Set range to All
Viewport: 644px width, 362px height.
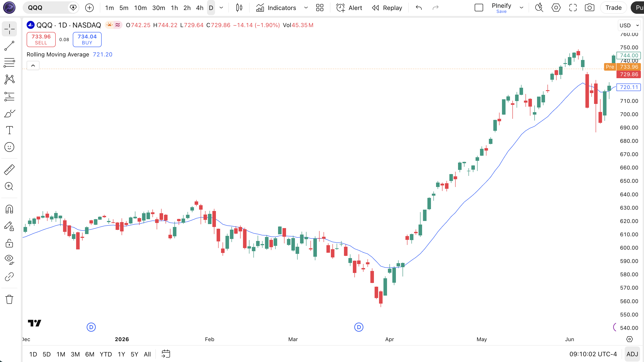pos(147,354)
